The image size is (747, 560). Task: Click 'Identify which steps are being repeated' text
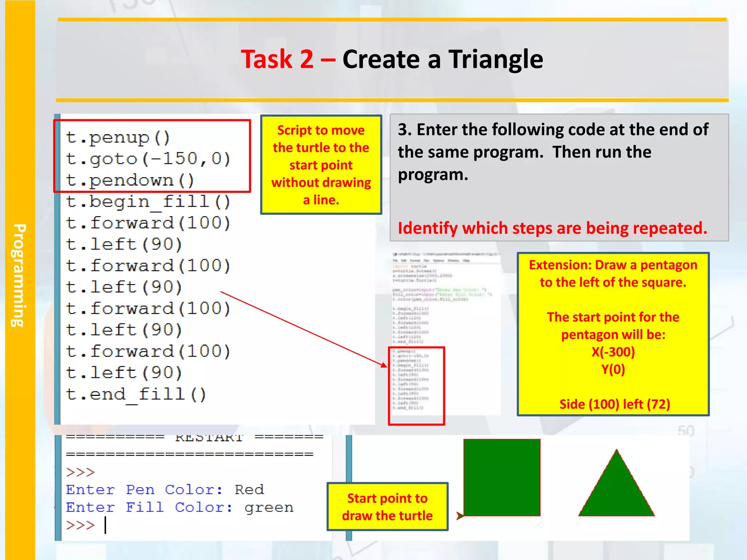(x=552, y=228)
